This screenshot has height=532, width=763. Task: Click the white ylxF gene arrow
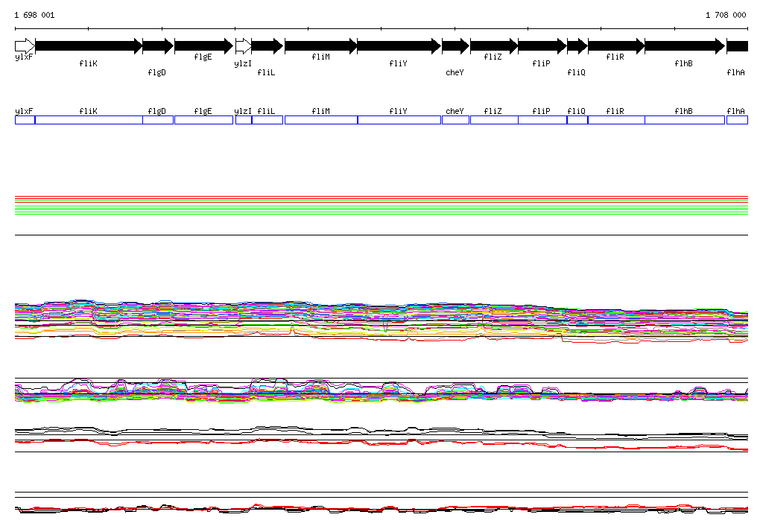tap(25, 46)
